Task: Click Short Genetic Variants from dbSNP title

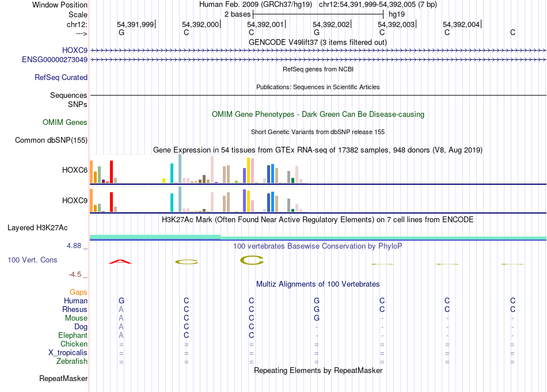Action: tap(318, 132)
